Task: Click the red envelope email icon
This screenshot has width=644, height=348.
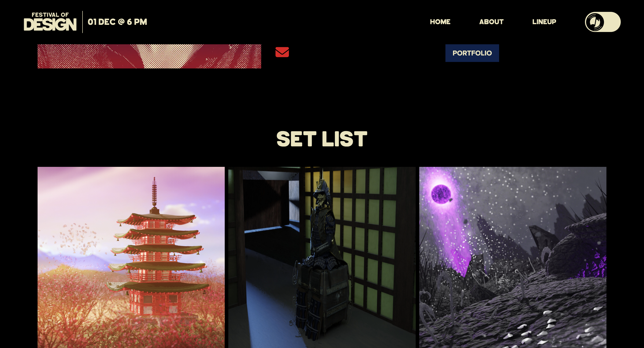Action: 282,52
